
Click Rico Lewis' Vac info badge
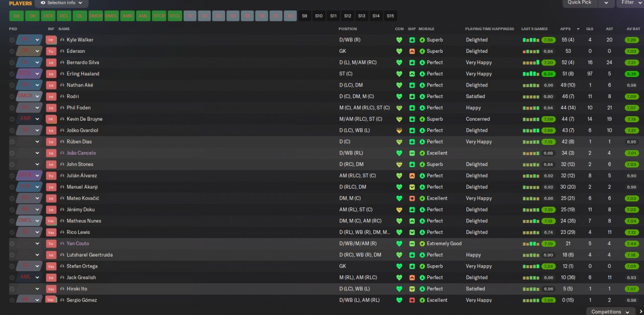[x=51, y=232]
